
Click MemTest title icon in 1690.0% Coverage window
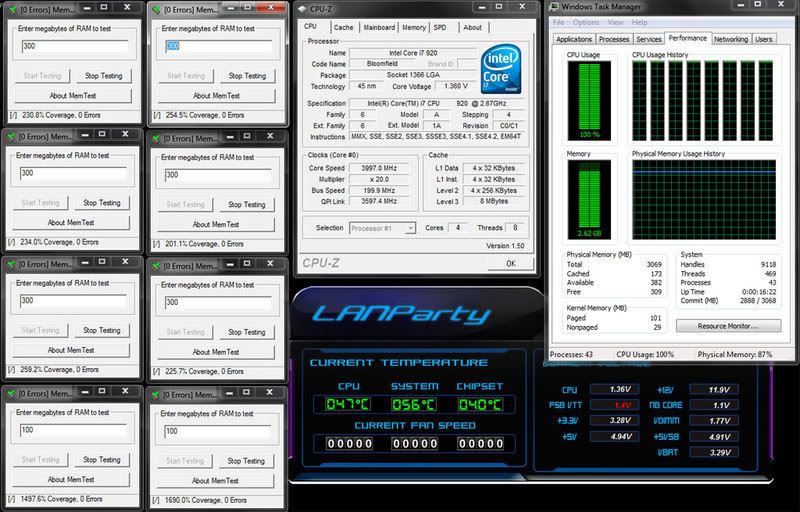pyautogui.click(x=156, y=395)
